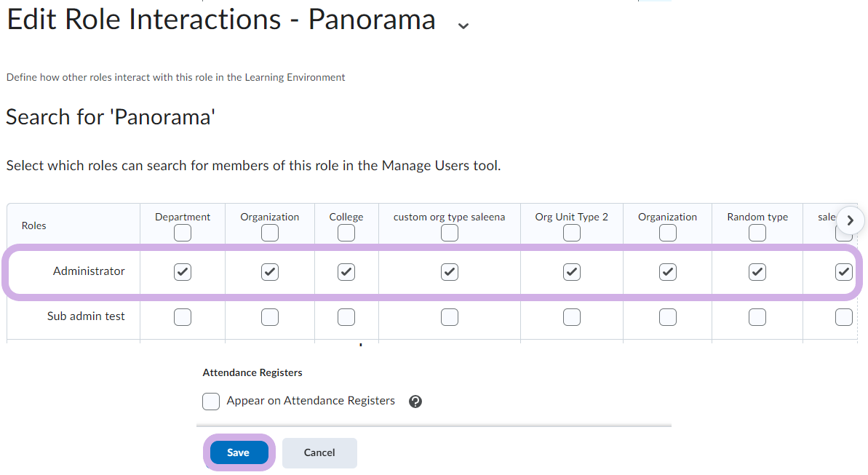Toggle the Department column header checkbox

[183, 233]
